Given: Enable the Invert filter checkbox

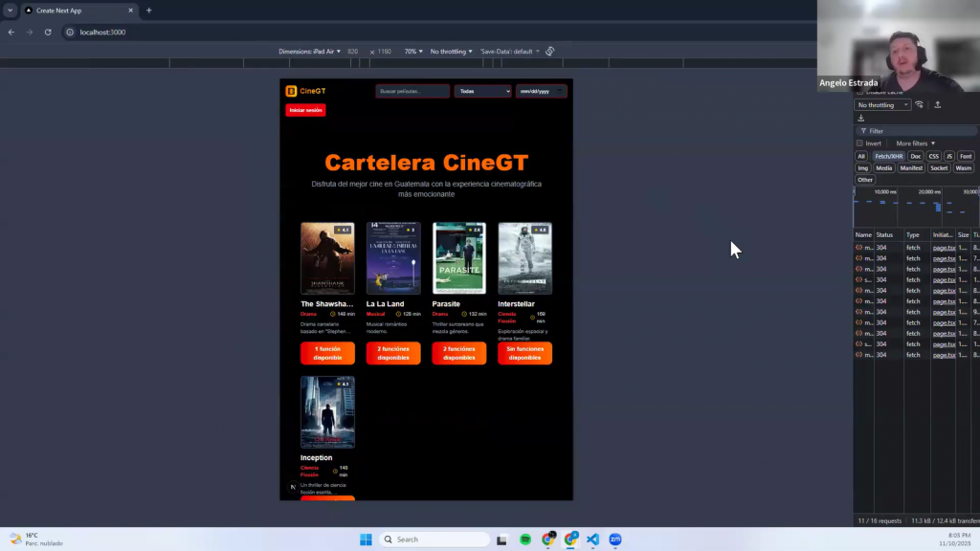Looking at the screenshot, I should click(x=860, y=143).
